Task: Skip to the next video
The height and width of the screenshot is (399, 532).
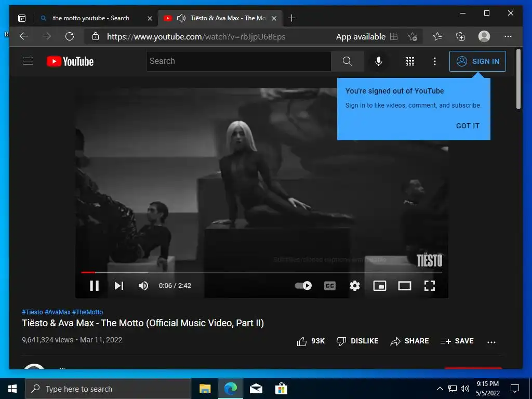Action: [119, 286]
